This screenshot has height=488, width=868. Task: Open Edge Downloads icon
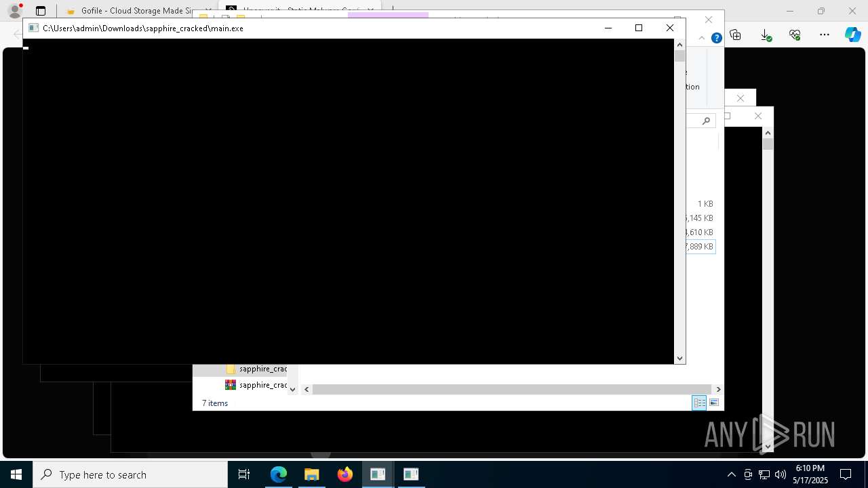766,35
